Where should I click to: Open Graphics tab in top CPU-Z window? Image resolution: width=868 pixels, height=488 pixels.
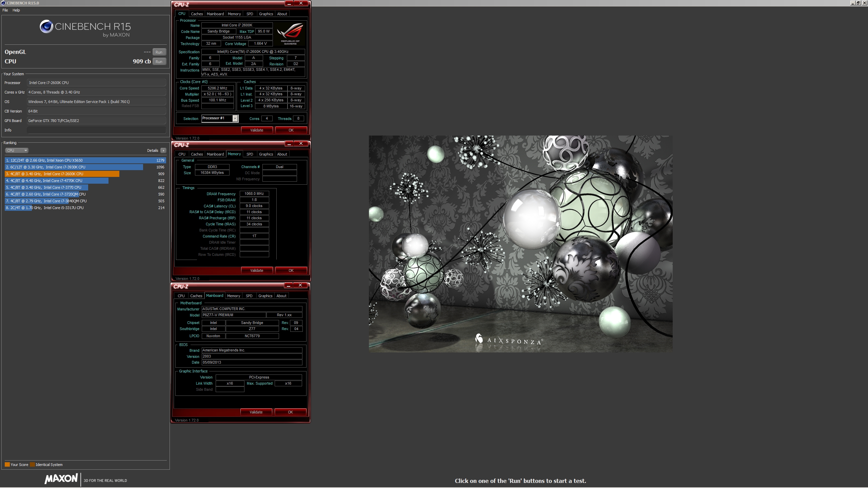(266, 14)
